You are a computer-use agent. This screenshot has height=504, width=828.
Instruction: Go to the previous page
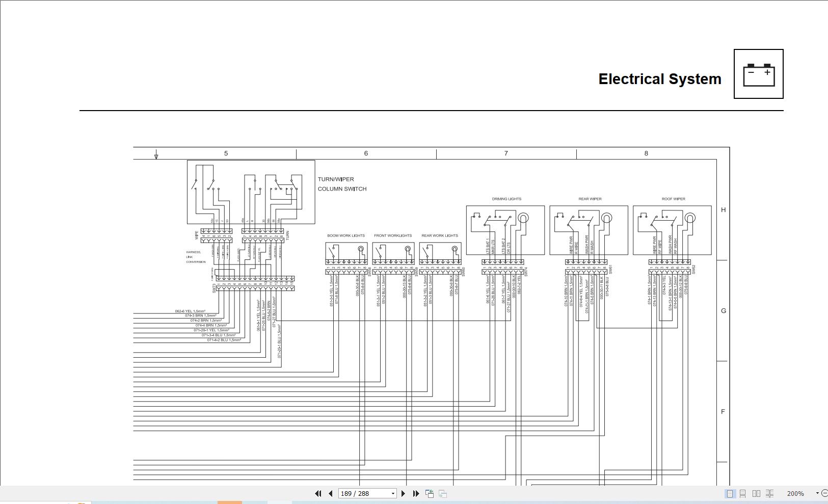click(330, 493)
